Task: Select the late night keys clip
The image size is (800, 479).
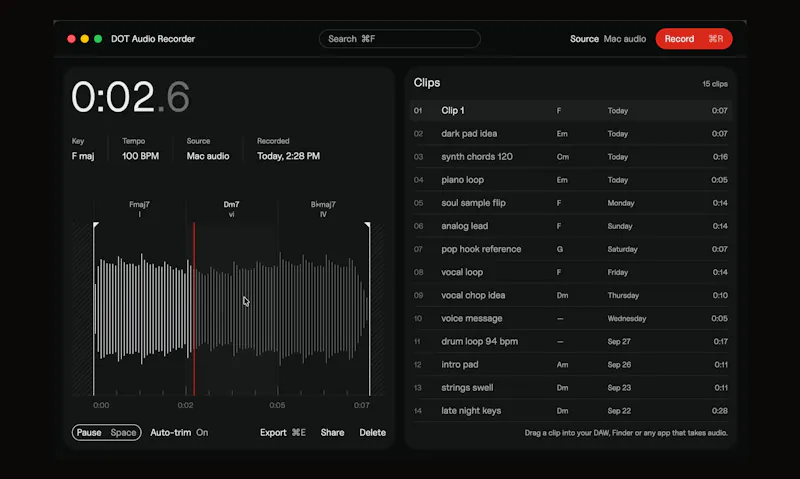Action: pyautogui.click(x=570, y=411)
